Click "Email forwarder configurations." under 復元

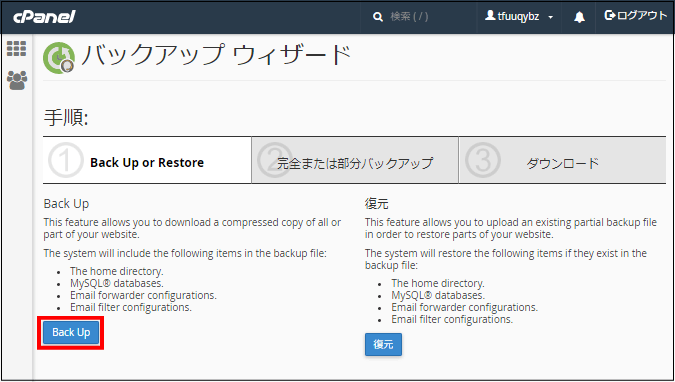pos(464,307)
